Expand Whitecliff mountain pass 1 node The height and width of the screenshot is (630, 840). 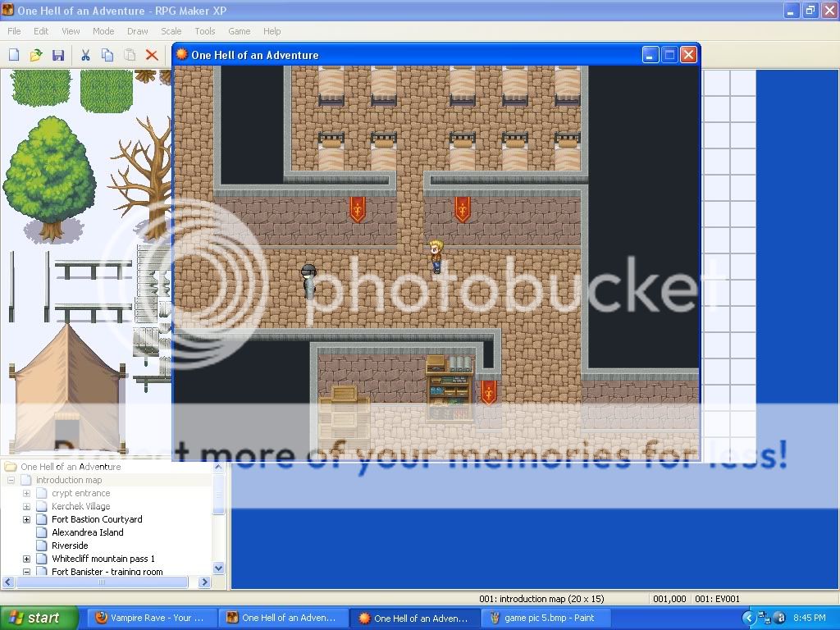(26, 559)
